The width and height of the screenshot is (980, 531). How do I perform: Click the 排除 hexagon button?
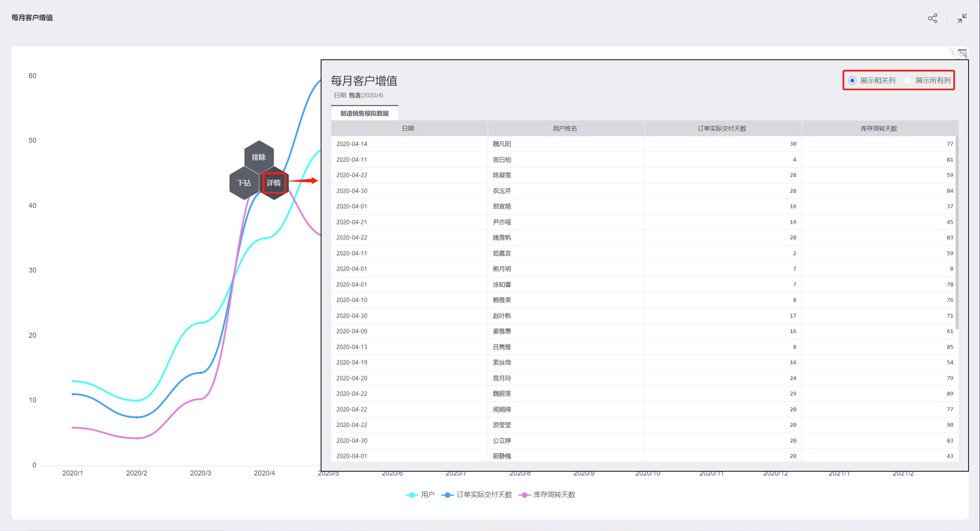coord(259,157)
